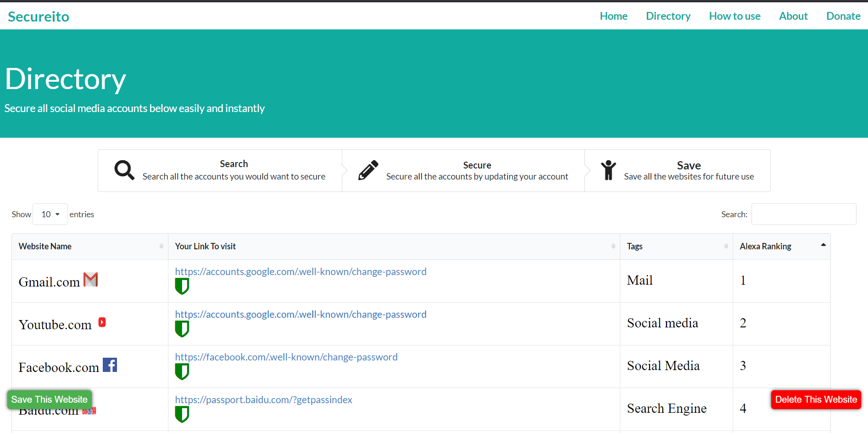Open the Directory navigation item
Screen dimensions: 868x433
(x=668, y=16)
